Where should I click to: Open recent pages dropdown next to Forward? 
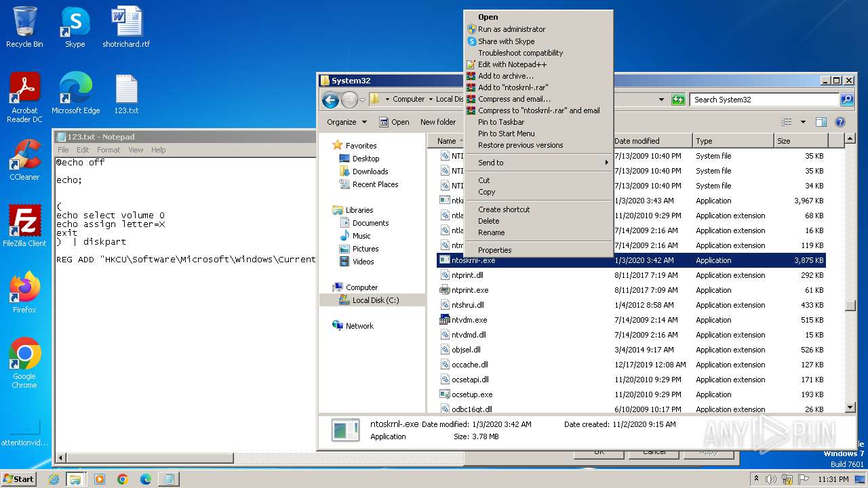point(362,100)
